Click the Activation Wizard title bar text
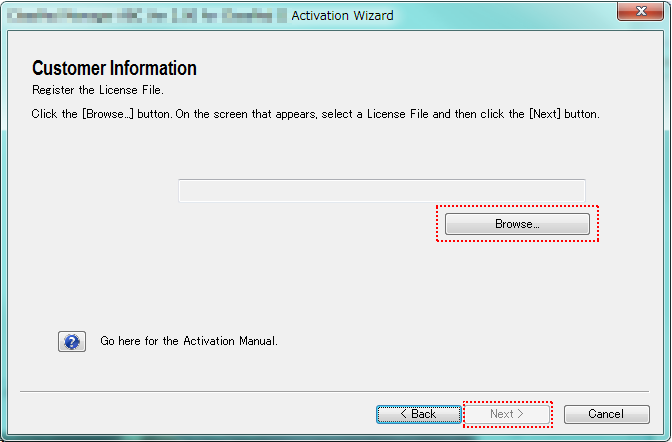This screenshot has height=442, width=672. pos(342,16)
